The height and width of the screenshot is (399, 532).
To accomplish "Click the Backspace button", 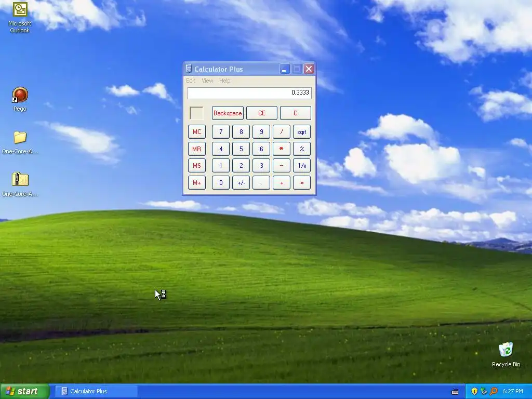I will click(228, 113).
